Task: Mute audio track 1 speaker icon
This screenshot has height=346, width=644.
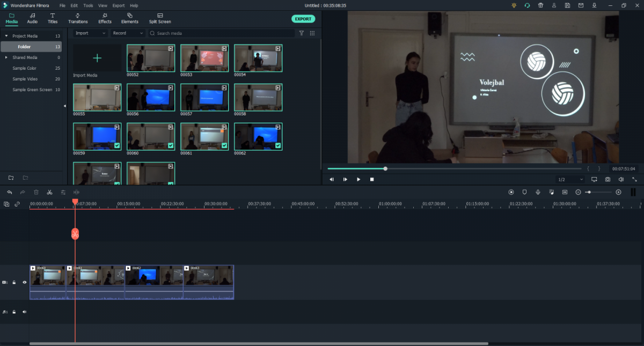Action: 24,312
